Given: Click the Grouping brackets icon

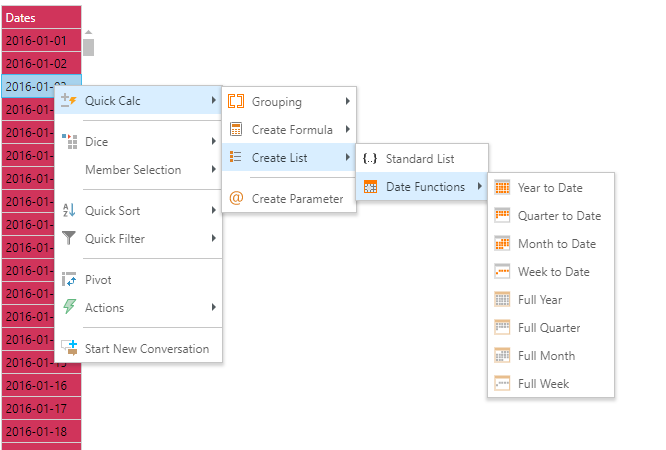Looking at the screenshot, I should coord(236,102).
